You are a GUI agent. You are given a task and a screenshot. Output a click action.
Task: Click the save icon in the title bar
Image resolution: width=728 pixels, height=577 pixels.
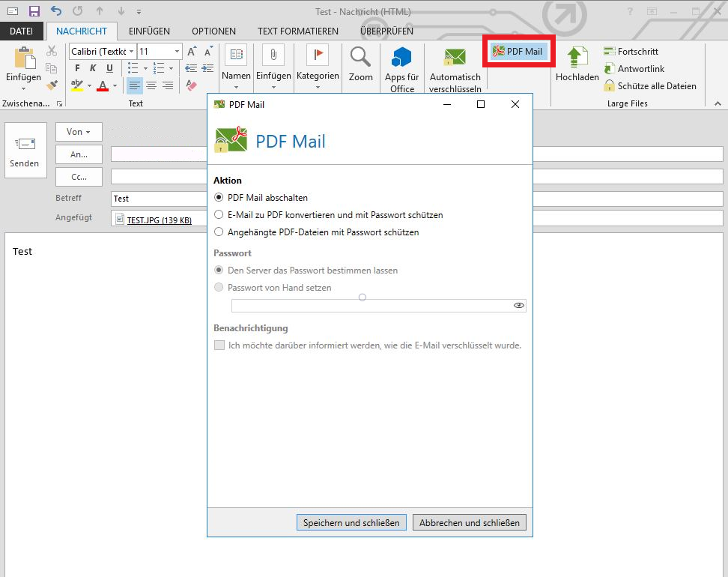(34, 11)
